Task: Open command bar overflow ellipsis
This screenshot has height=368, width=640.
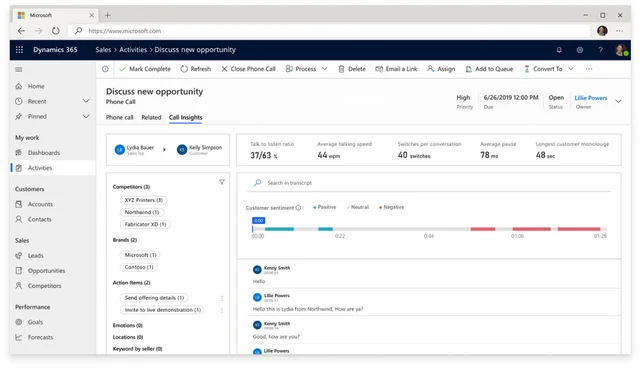Action: [x=589, y=69]
